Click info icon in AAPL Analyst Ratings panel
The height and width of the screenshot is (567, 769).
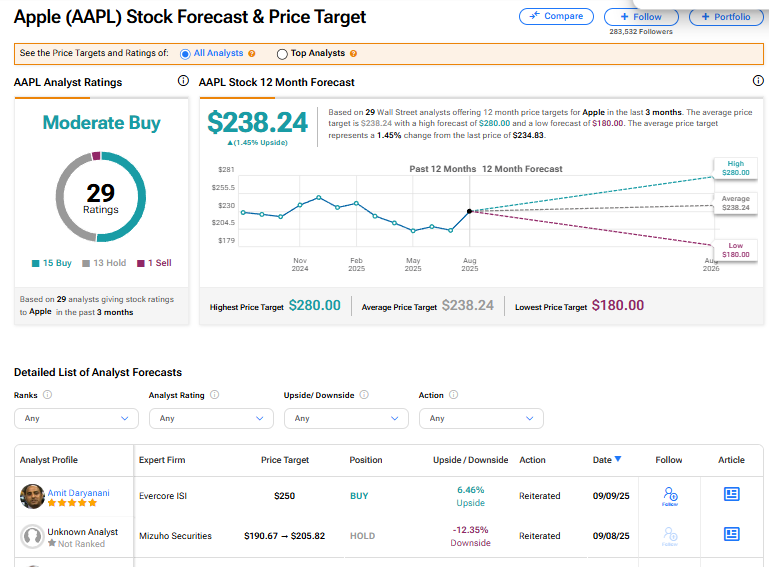coord(183,81)
